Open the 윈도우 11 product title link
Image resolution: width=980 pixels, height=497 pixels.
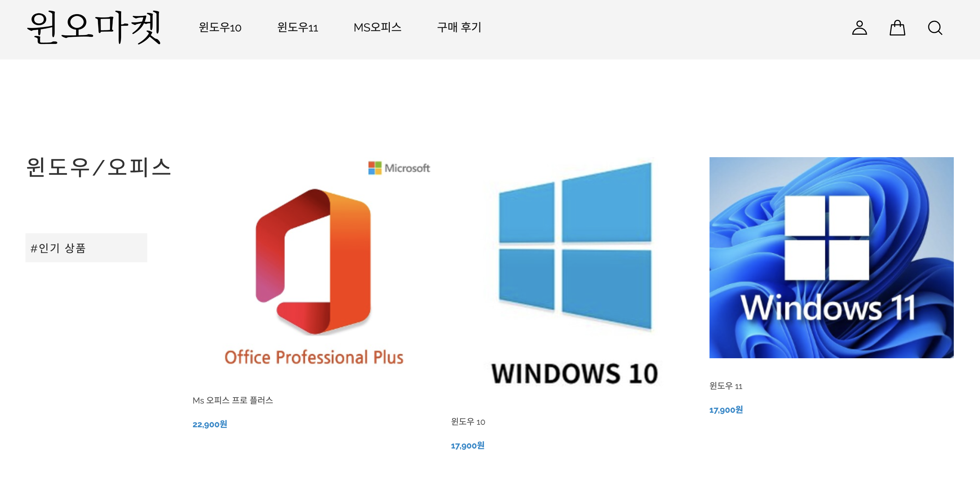pyautogui.click(x=725, y=386)
